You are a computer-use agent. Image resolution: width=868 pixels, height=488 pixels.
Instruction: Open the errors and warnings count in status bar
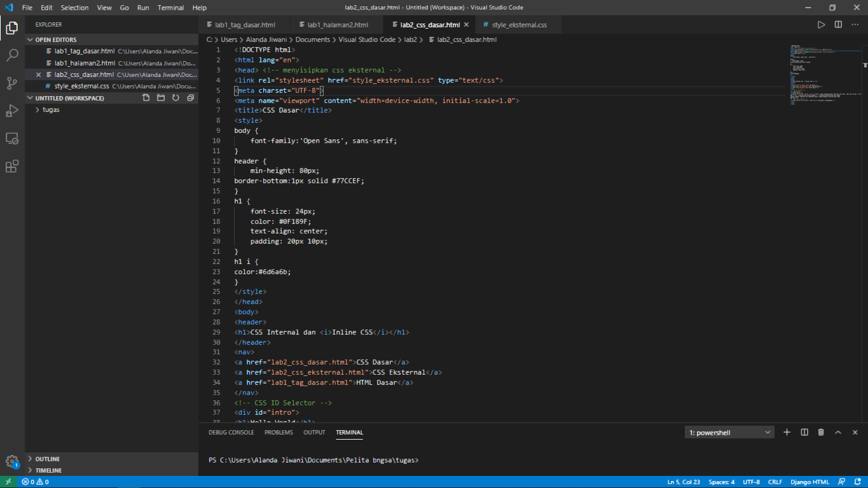(x=36, y=482)
